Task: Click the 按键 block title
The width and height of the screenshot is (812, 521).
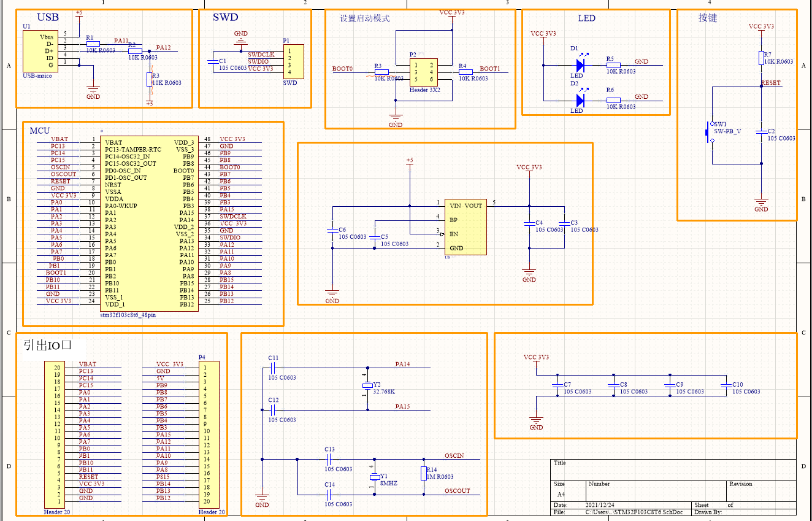Action: 708,18
